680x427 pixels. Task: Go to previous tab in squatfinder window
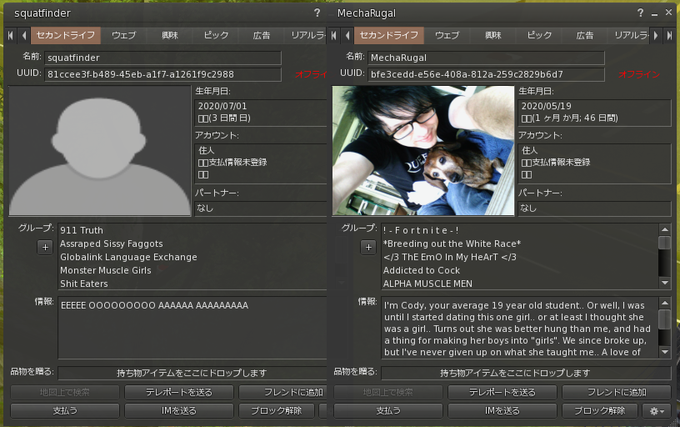[x=24, y=35]
